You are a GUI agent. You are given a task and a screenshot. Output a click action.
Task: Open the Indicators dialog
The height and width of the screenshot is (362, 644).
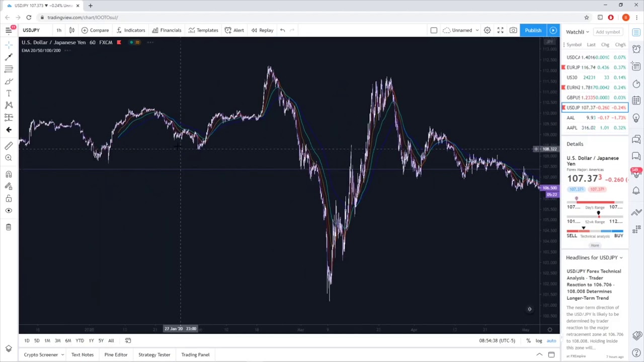(x=130, y=30)
